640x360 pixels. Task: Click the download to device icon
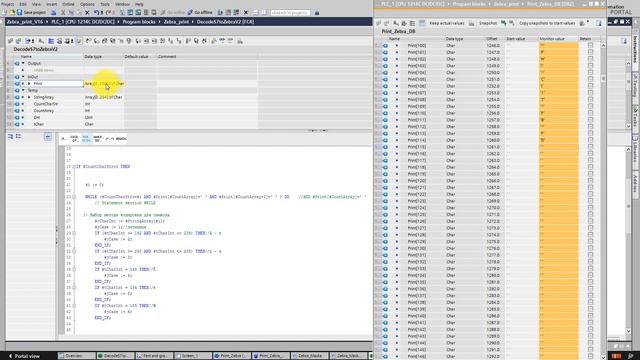coord(130,13)
